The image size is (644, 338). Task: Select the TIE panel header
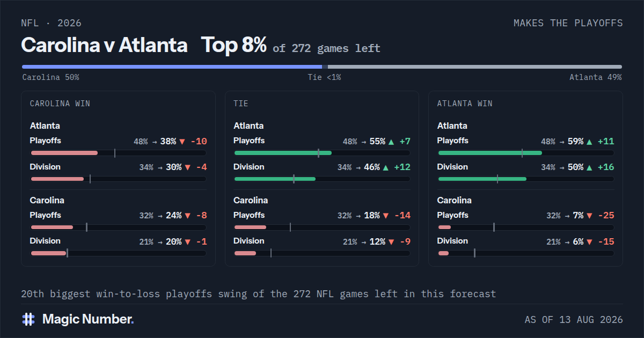(x=241, y=104)
